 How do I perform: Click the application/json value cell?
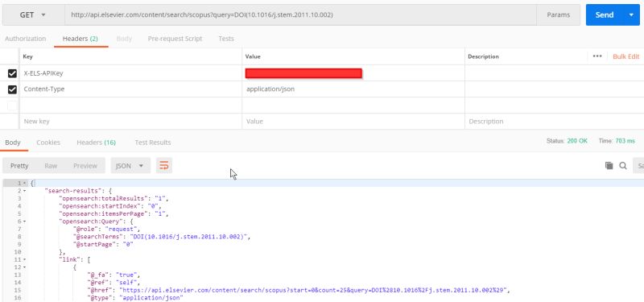click(353, 89)
